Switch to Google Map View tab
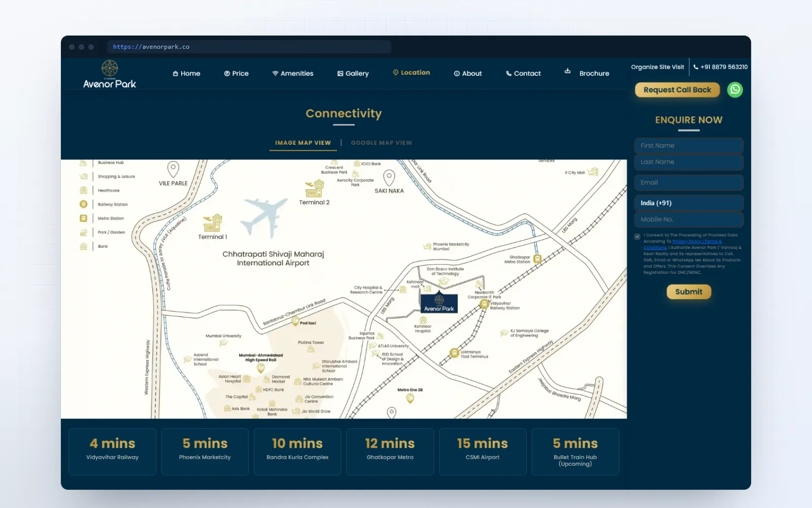The height and width of the screenshot is (508, 812). click(x=382, y=143)
